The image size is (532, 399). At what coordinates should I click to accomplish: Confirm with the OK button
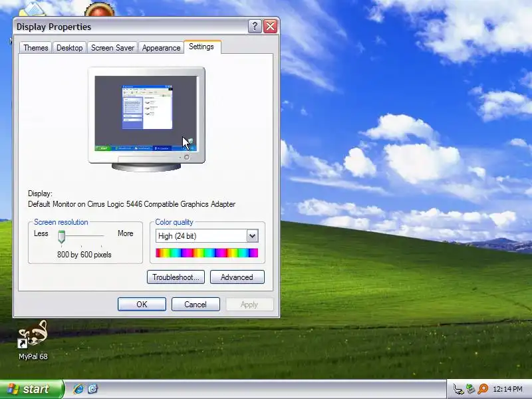(142, 305)
